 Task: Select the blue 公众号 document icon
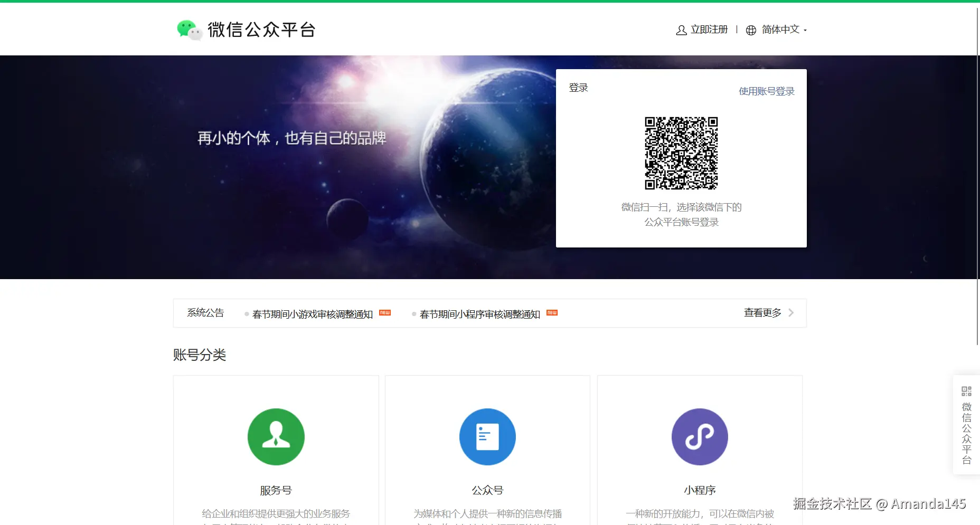(x=487, y=437)
